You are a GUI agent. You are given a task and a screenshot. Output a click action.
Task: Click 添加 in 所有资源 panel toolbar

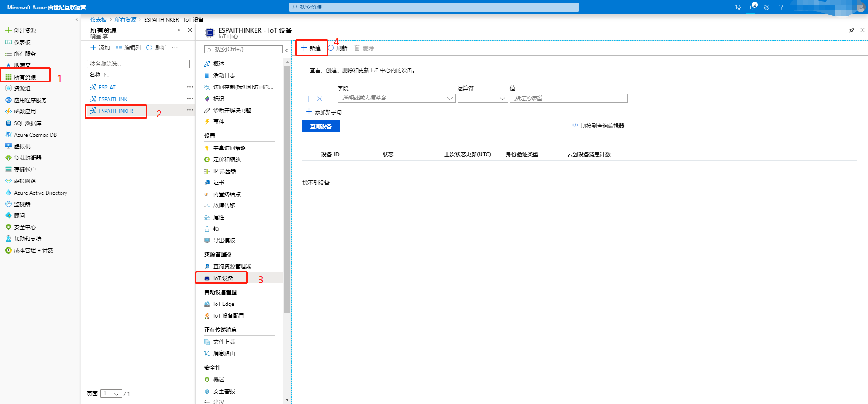[100, 47]
